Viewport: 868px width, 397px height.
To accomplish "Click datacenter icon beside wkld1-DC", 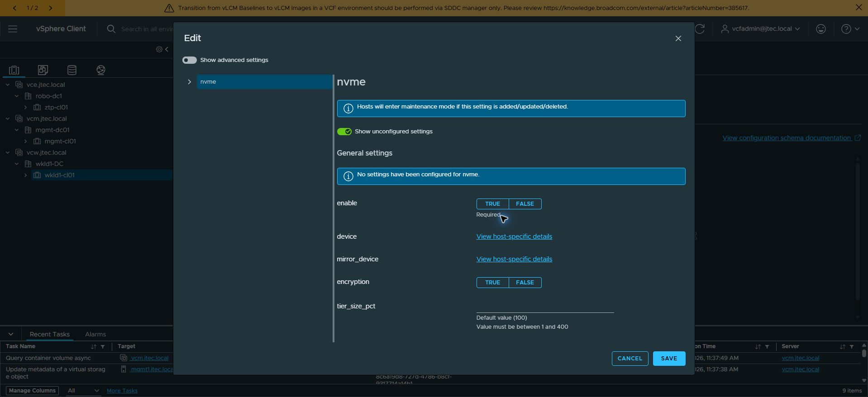I will coord(28,164).
